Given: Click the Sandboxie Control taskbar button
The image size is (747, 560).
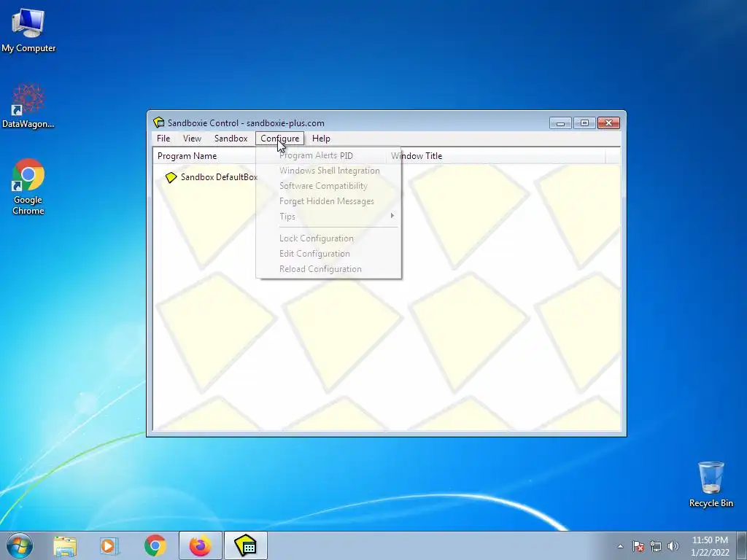Looking at the screenshot, I should click(246, 545).
